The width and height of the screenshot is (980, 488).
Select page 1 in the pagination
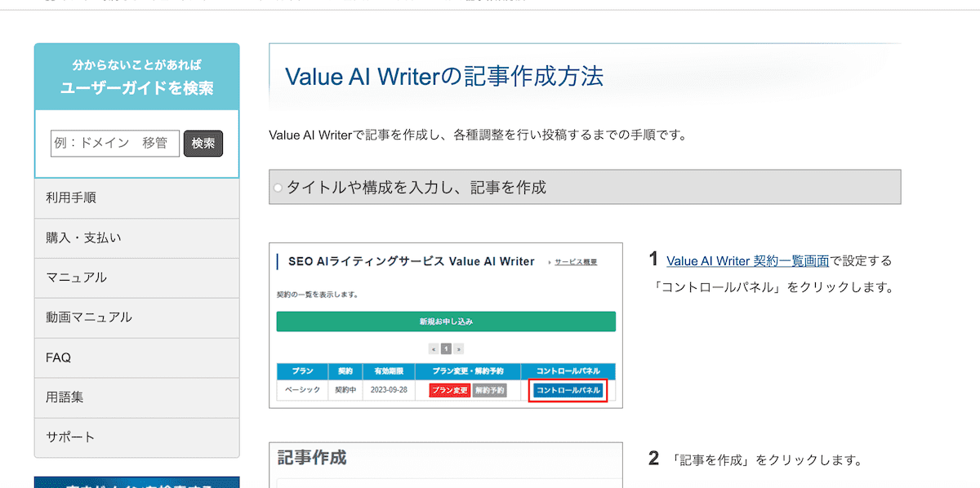click(x=446, y=348)
